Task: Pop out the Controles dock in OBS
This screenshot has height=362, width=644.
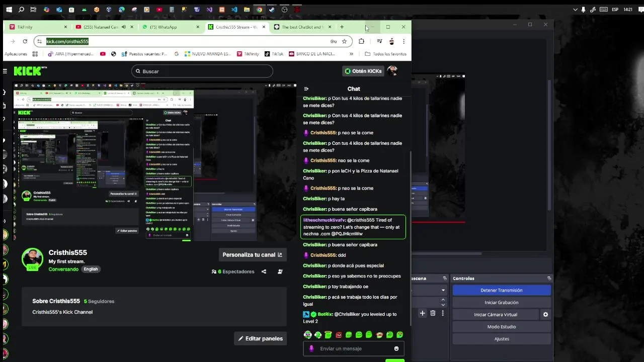Action: pyautogui.click(x=549, y=279)
